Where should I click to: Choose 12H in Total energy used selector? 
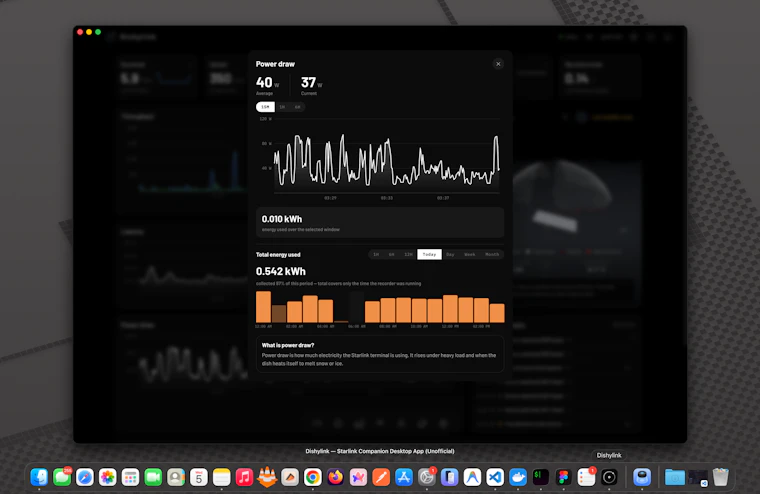point(408,255)
